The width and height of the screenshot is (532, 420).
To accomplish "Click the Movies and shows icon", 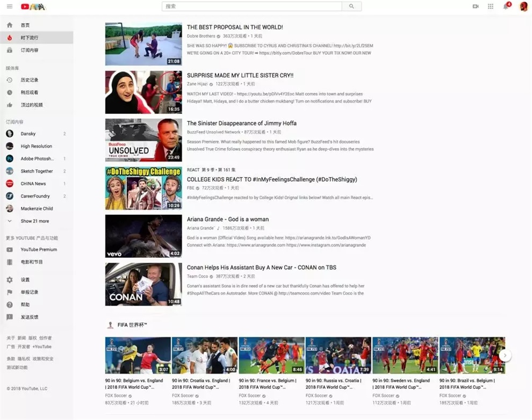I will pos(10,262).
